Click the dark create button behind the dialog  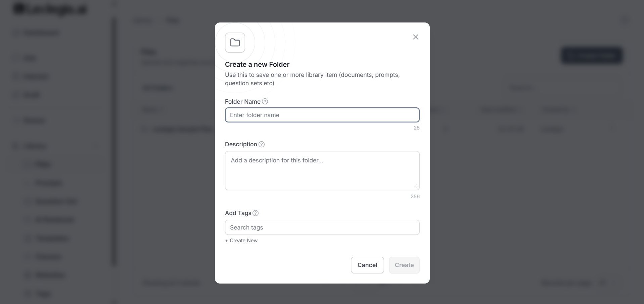point(592,55)
